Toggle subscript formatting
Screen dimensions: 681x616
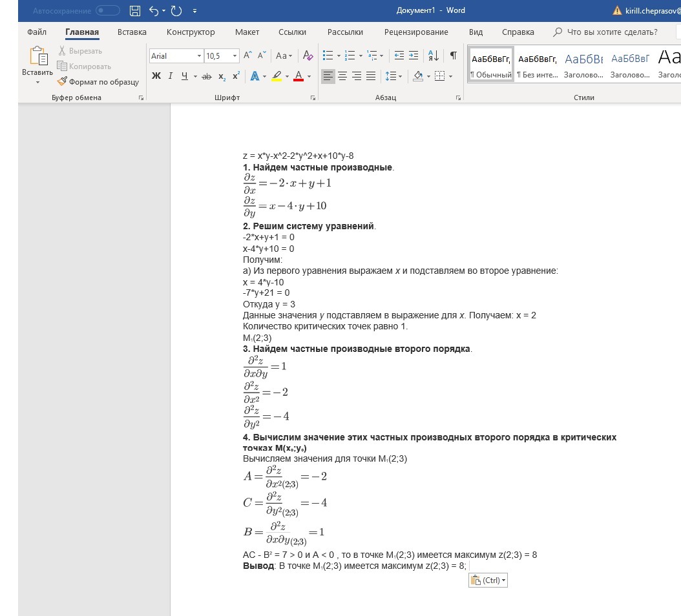coord(222,76)
